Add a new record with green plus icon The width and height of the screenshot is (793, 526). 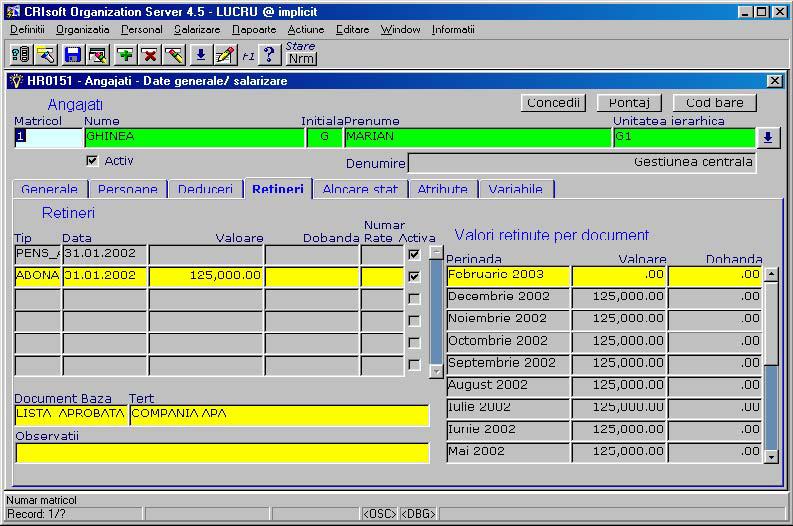(125, 54)
